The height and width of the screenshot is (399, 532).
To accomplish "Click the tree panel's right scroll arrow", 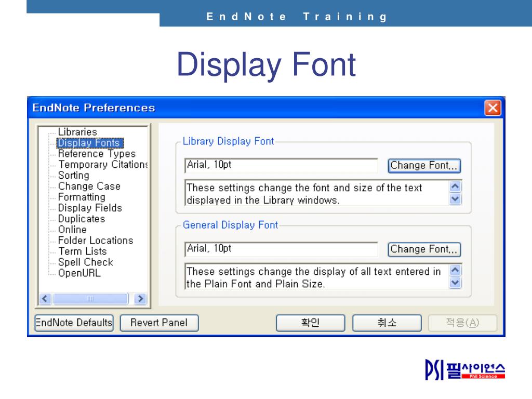I will 140,299.
